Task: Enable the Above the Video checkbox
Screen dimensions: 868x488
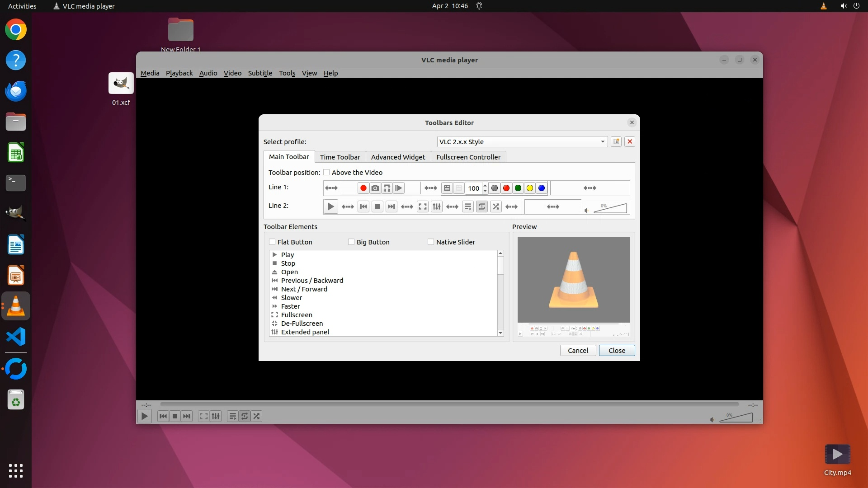Action: tap(326, 172)
